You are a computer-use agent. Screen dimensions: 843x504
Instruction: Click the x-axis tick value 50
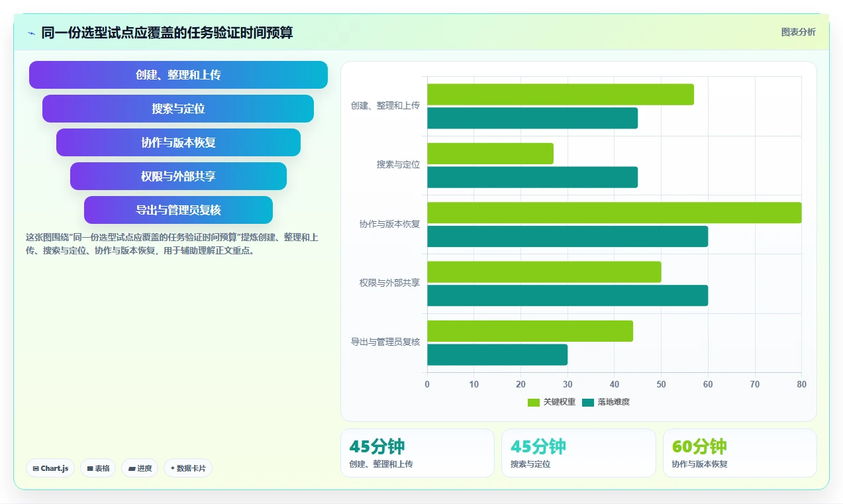pyautogui.click(x=661, y=384)
